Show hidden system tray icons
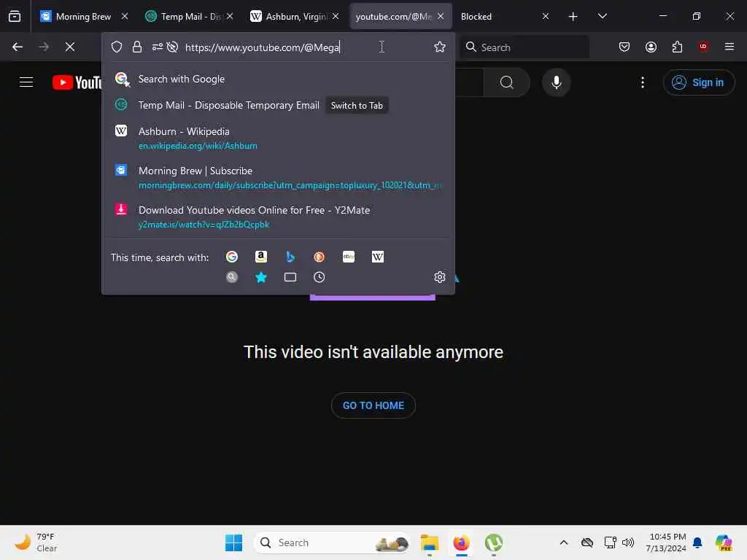 pyautogui.click(x=564, y=542)
